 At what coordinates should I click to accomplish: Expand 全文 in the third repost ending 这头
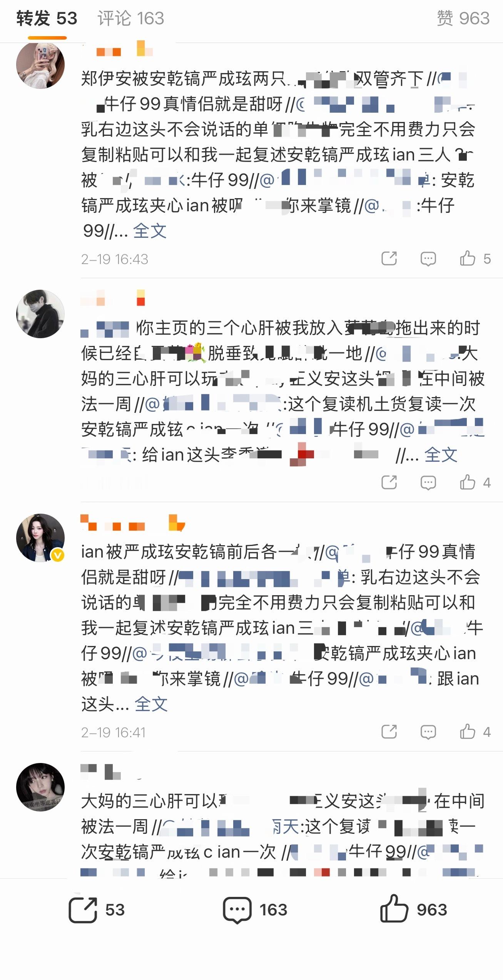click(x=151, y=704)
